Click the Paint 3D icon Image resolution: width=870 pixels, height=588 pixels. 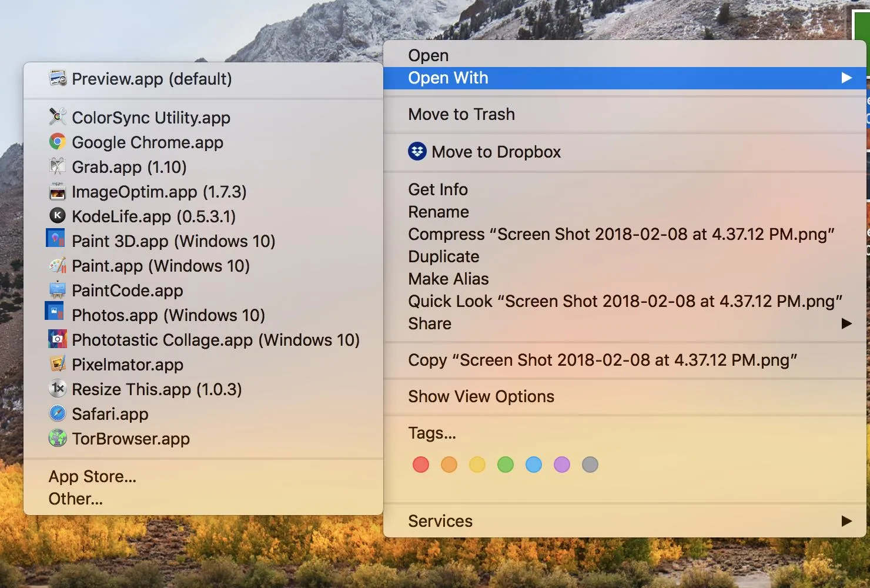(55, 239)
